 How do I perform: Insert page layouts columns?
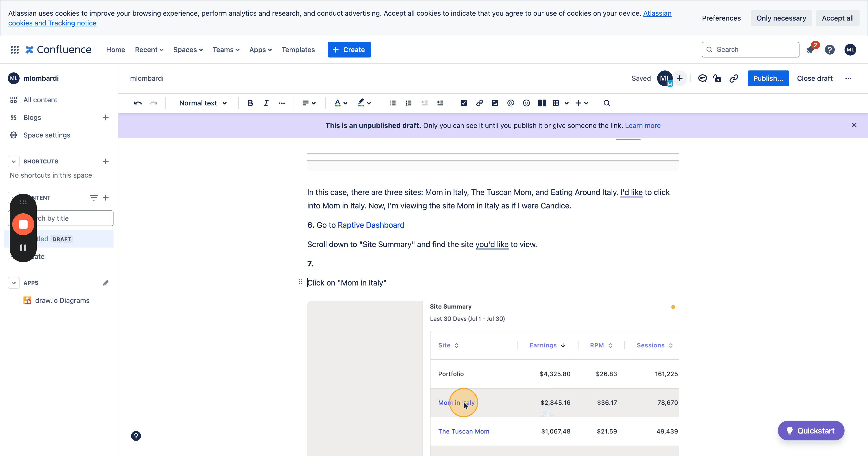(542, 103)
